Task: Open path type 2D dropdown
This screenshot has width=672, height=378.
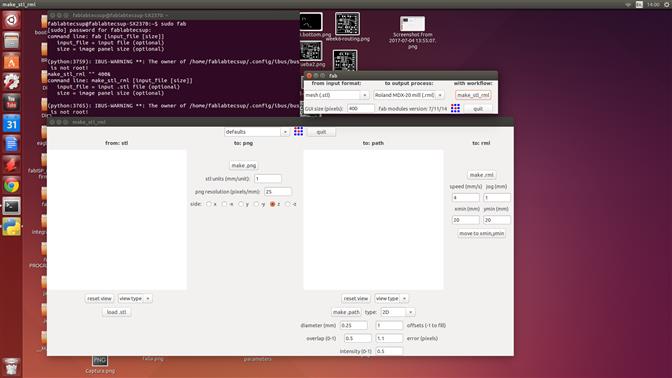Action: click(398, 312)
